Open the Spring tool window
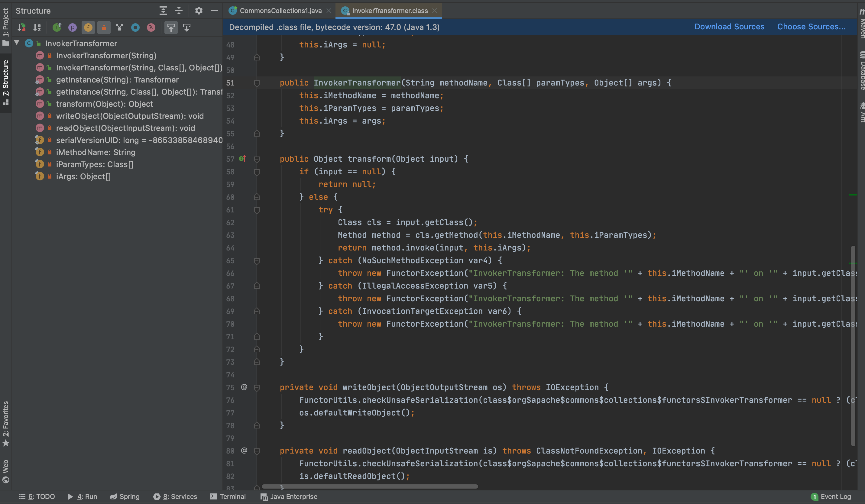The height and width of the screenshot is (504, 865). [x=125, y=496]
